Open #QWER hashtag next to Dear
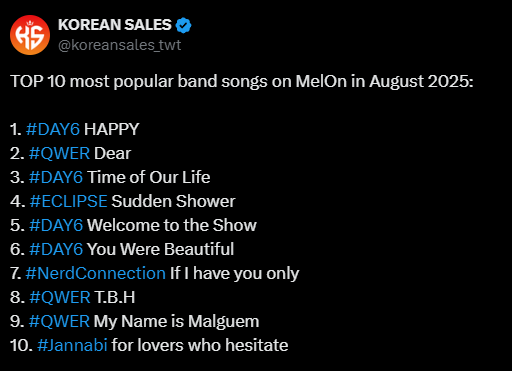 59,153
